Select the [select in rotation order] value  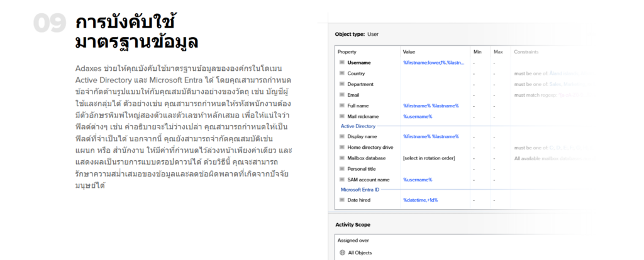pyautogui.click(x=428, y=158)
